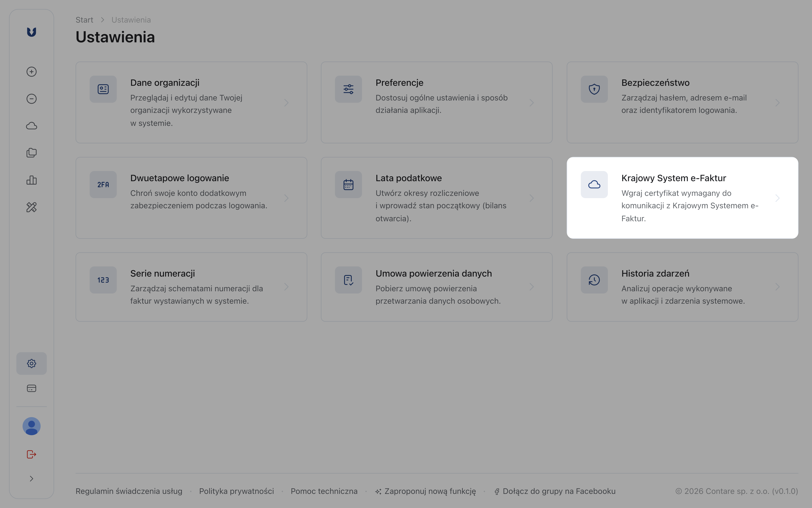
Task: Click Facebook icon in the footer
Action: pos(497,491)
